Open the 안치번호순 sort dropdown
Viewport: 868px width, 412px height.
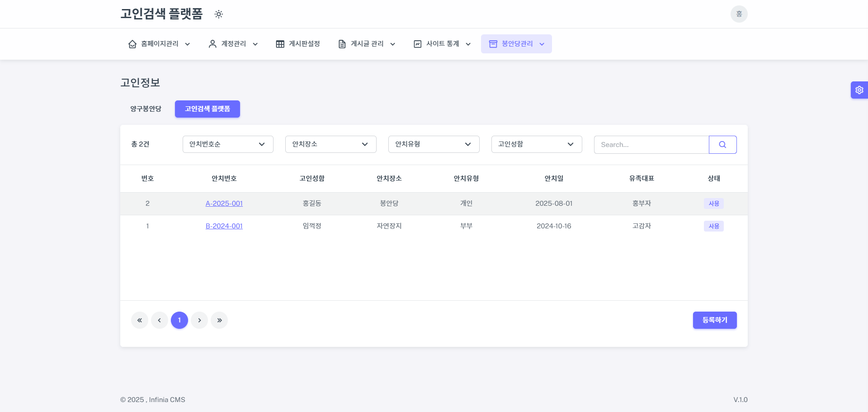tap(228, 144)
